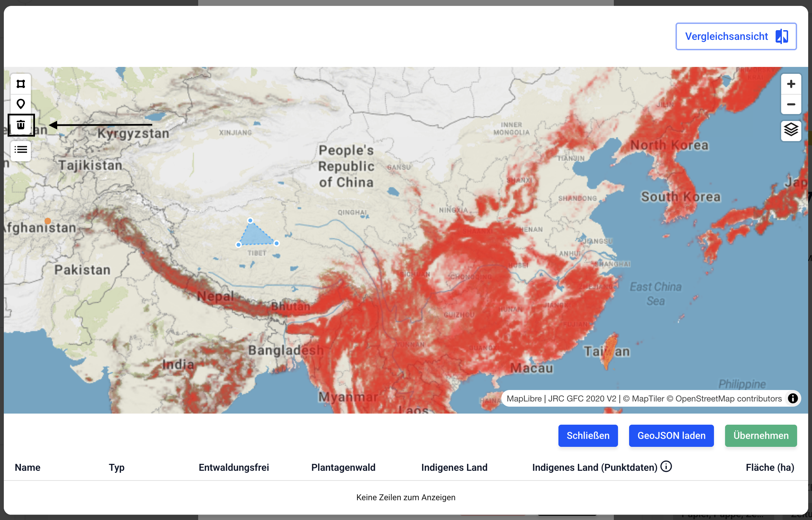Click the blue triangle polygon on Tibet
This screenshot has width=812, height=520.
pyautogui.click(x=256, y=237)
